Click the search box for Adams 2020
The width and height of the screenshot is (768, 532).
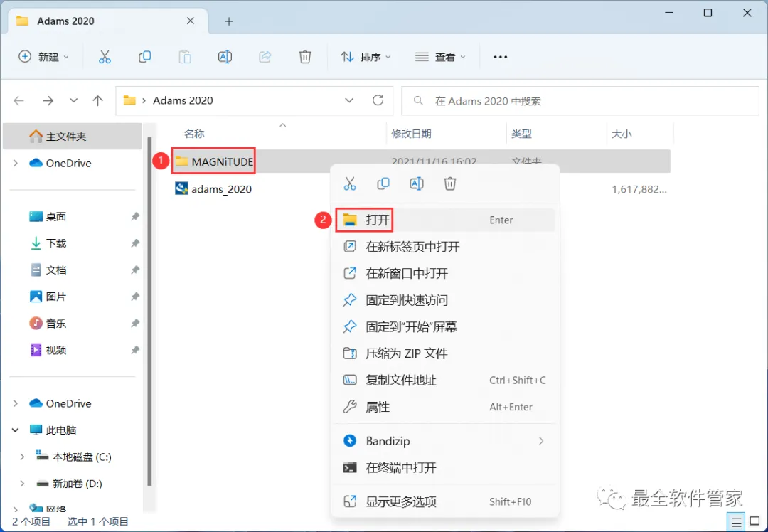click(580, 101)
